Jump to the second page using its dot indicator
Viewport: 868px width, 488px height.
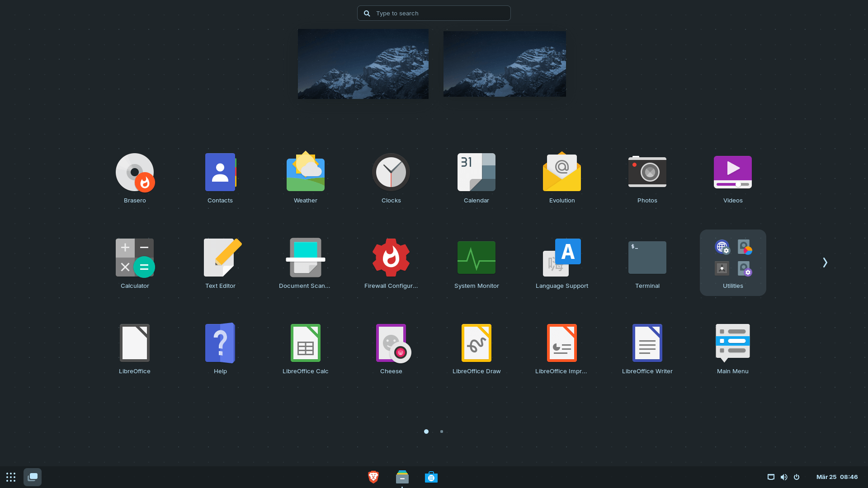(441, 432)
